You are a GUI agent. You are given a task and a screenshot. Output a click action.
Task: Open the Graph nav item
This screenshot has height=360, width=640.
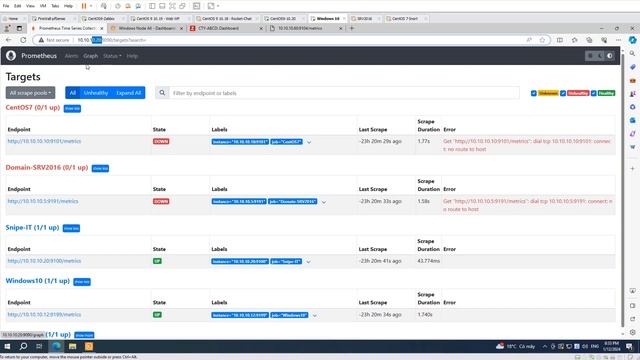[91, 56]
